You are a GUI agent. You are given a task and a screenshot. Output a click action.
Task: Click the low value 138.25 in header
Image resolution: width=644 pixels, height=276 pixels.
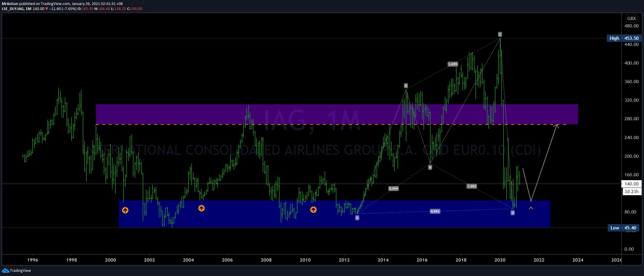120,9
